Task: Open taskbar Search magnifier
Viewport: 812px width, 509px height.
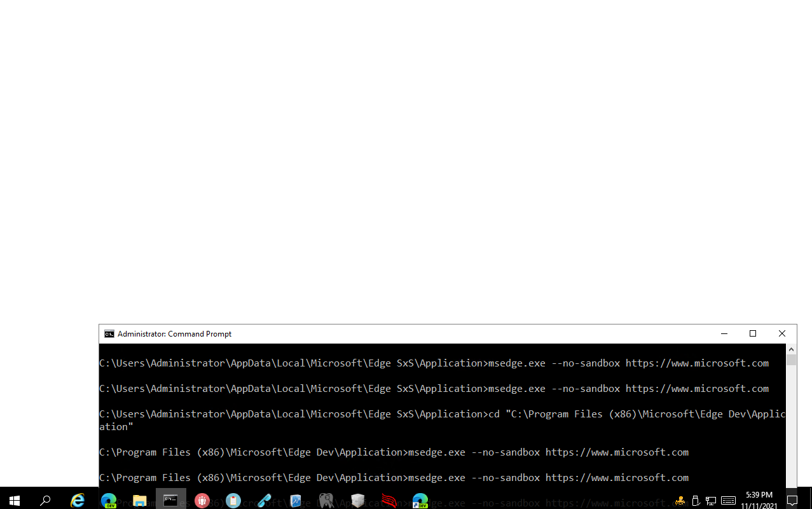Action: click(45, 501)
